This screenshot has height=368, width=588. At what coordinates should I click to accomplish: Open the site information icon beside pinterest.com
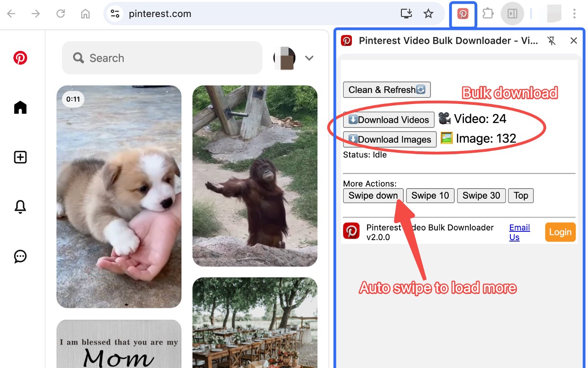tap(115, 14)
